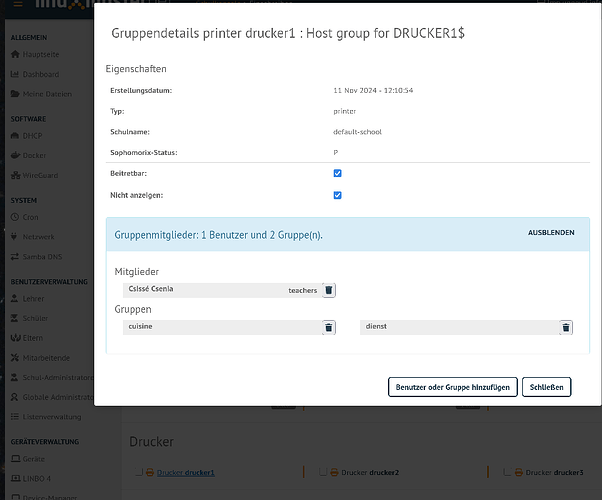Click the Mitarbeitende sidebar icon
602x500 pixels.
point(15,358)
